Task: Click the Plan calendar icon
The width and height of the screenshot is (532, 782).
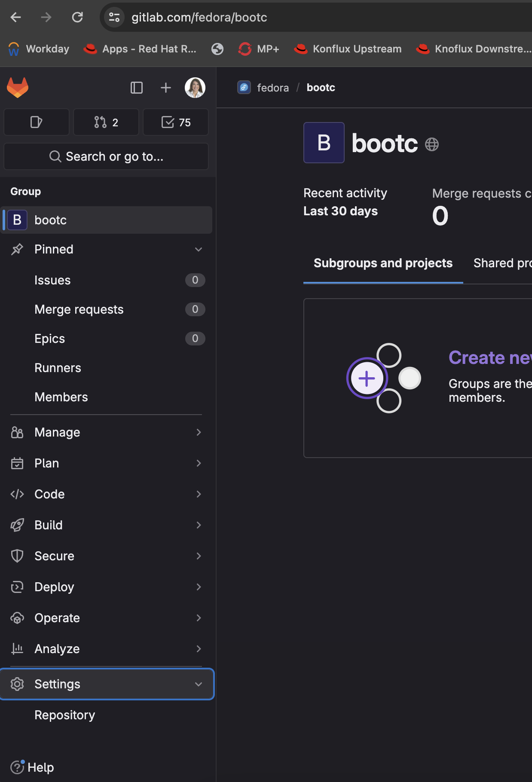Action: [x=17, y=463]
